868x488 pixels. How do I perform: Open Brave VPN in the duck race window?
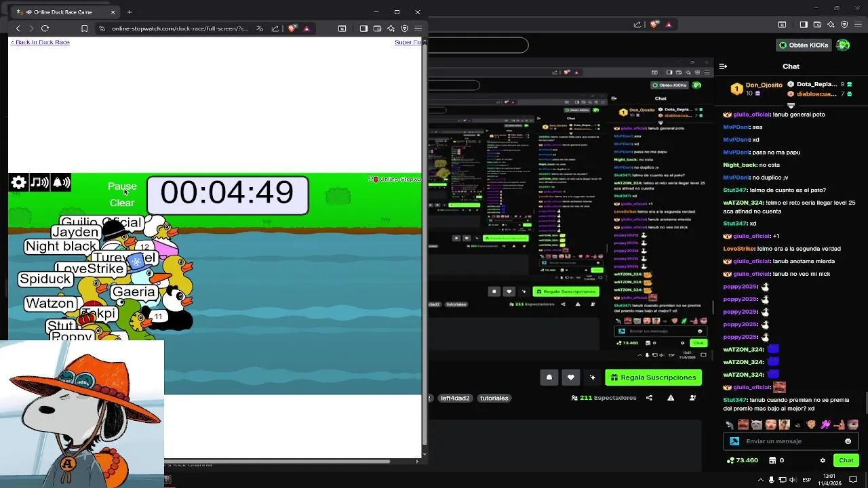[405, 28]
